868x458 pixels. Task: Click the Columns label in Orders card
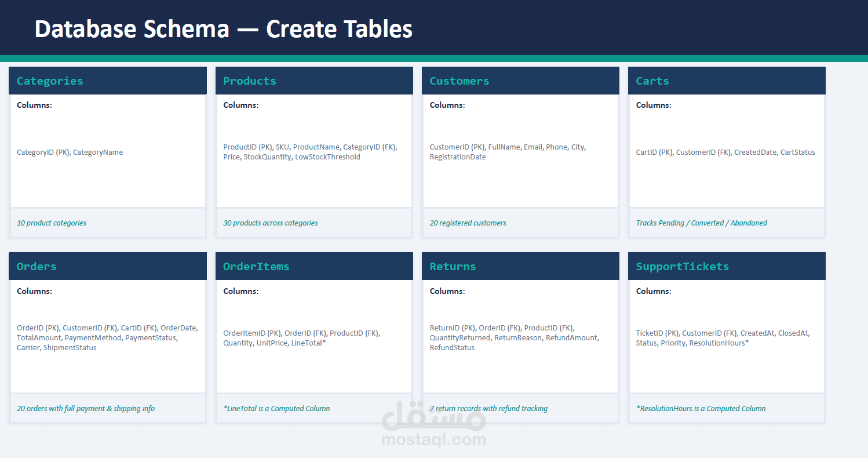click(34, 291)
